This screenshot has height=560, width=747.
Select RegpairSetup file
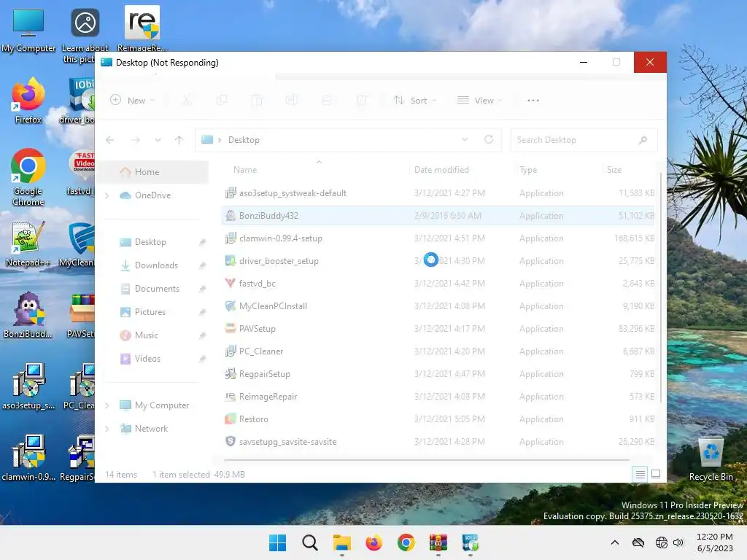438,374
